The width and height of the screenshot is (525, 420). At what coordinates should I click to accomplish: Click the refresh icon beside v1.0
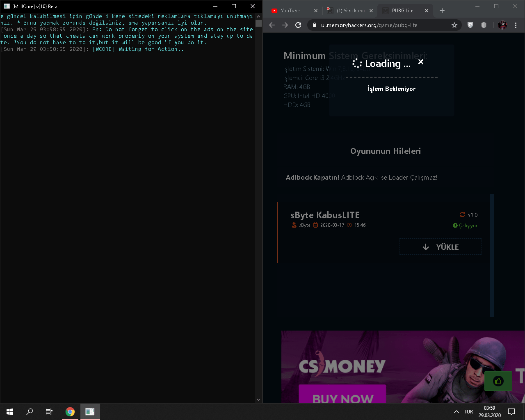tap(462, 215)
